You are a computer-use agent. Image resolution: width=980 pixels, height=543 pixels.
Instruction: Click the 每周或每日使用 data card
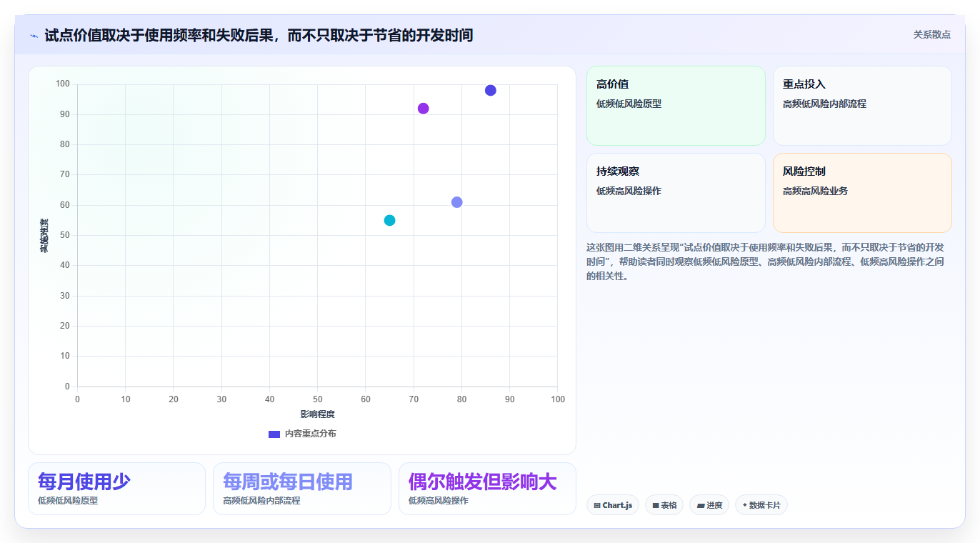click(301, 489)
